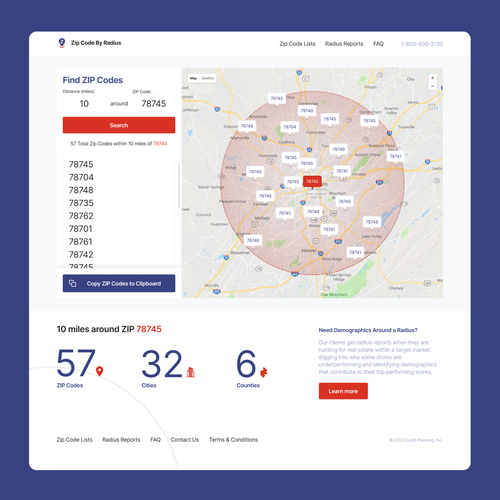
Task: Click the red 78745 link in the total count line
Action: click(160, 144)
